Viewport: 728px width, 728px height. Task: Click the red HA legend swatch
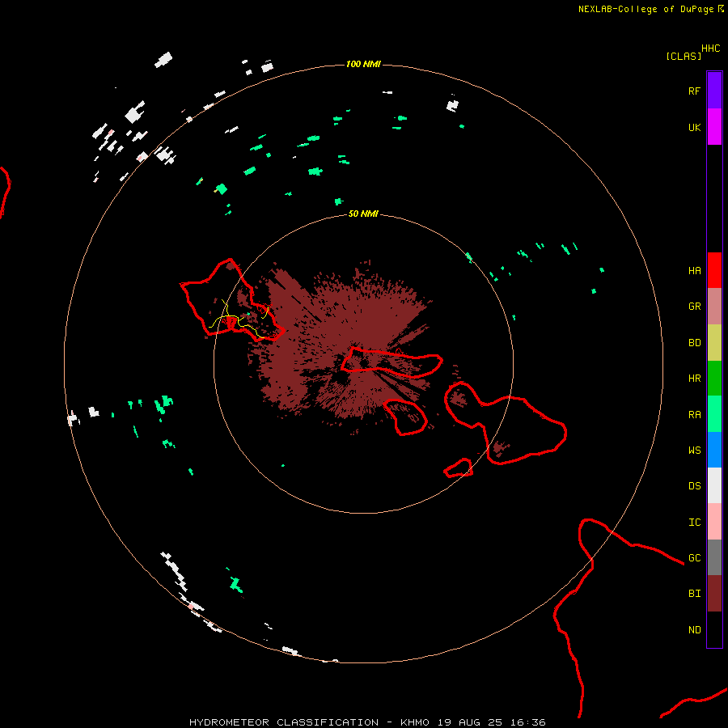[714, 270]
